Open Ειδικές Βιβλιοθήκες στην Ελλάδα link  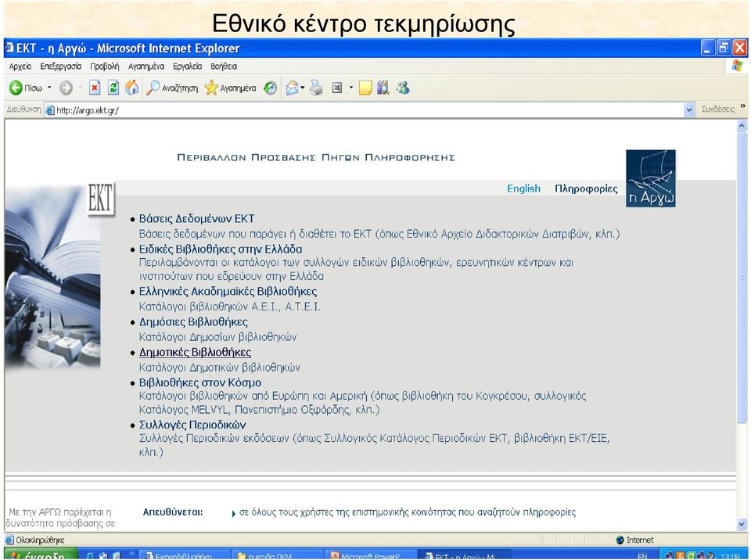(x=221, y=249)
